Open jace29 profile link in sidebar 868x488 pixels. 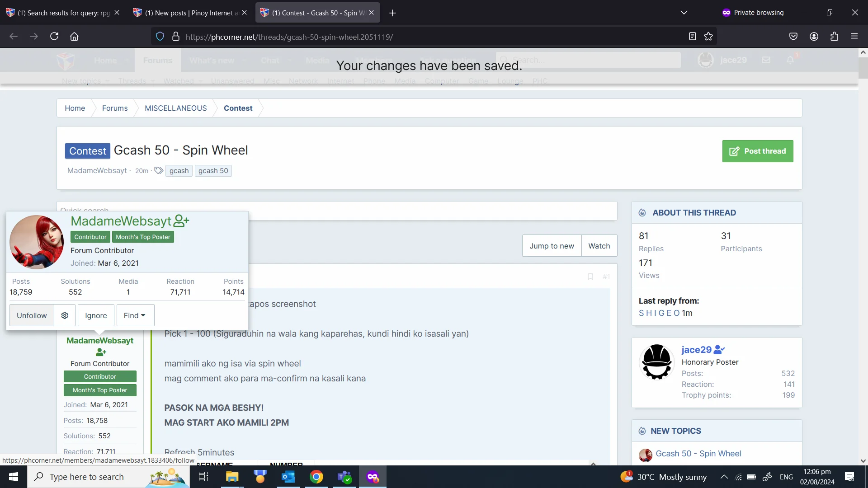point(697,350)
